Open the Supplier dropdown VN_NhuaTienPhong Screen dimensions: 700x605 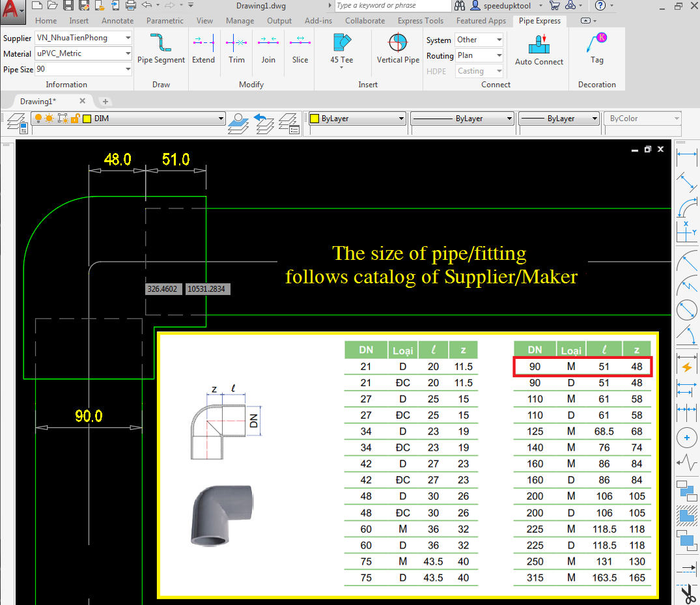pos(83,38)
